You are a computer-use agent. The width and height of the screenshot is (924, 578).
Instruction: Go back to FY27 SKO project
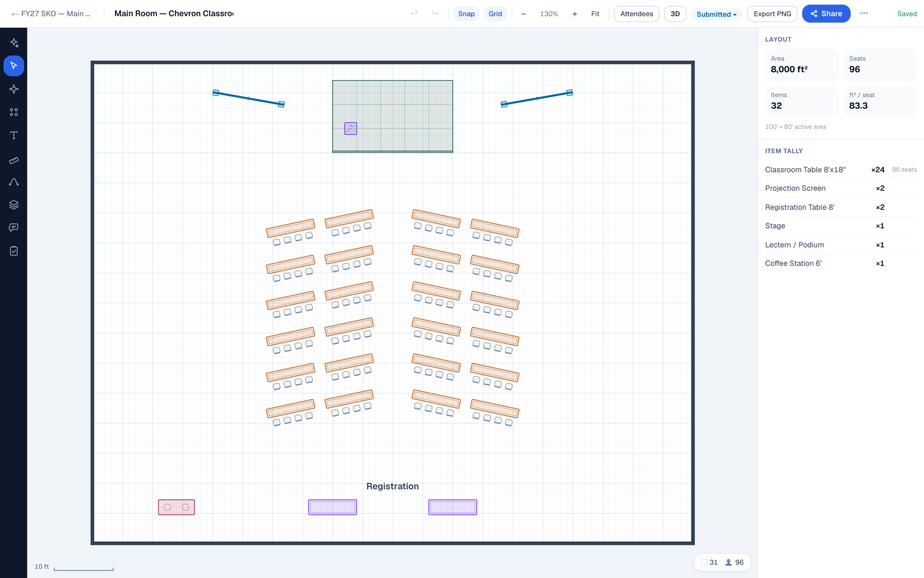coord(51,14)
